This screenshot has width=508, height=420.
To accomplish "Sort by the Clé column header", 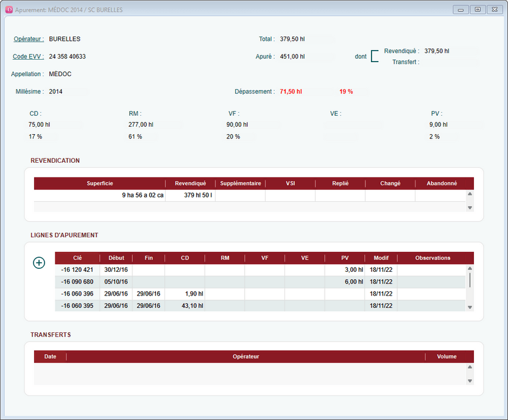I will click(77, 258).
